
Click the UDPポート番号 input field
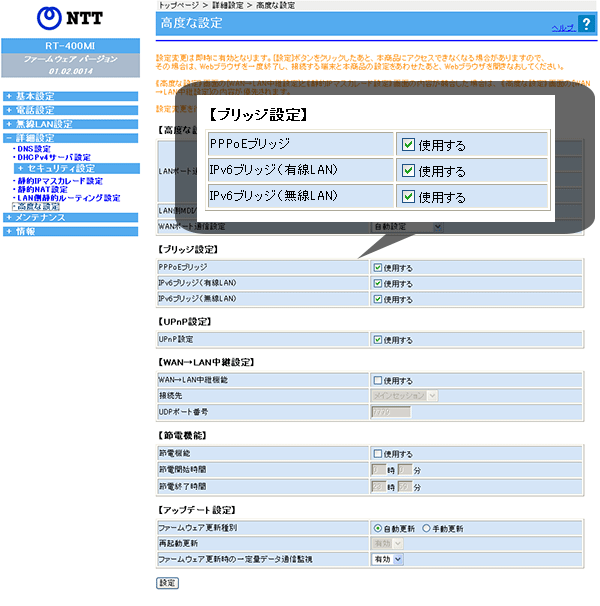(x=391, y=412)
